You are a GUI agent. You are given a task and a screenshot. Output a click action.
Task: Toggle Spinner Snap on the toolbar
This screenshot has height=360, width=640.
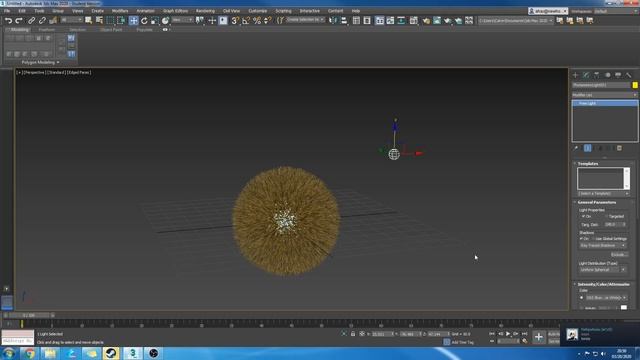click(x=267, y=20)
